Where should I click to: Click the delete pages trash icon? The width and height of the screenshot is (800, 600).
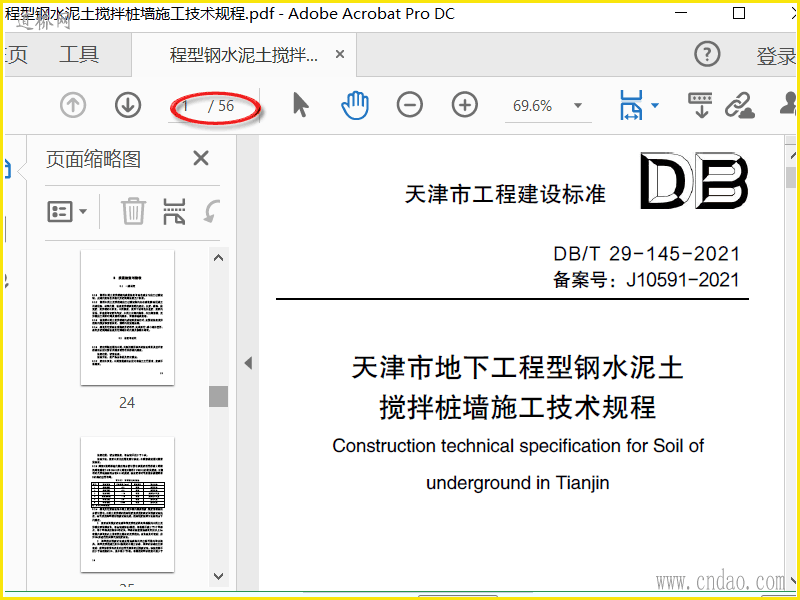coord(134,211)
